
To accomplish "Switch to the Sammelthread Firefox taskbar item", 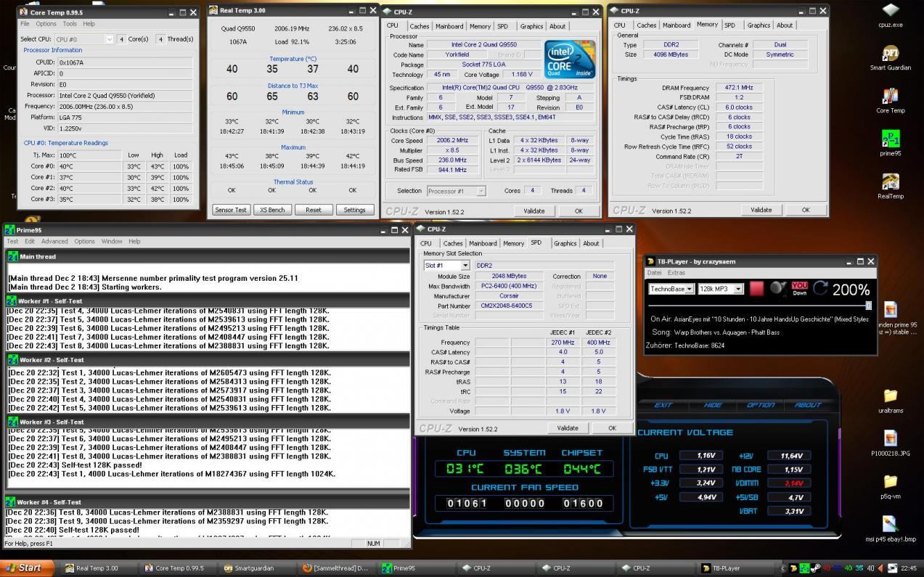I will 335,568.
